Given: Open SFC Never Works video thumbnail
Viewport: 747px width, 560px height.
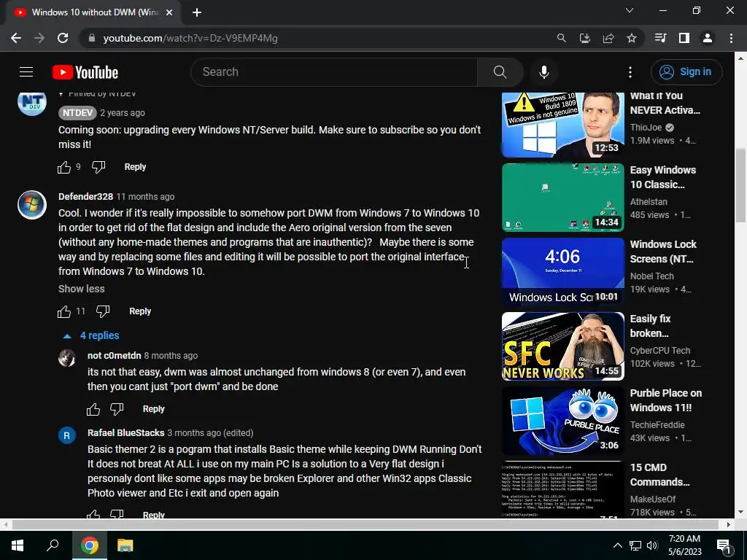Looking at the screenshot, I should pos(562,346).
